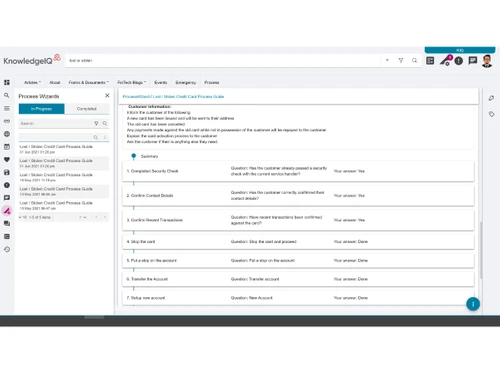
Task: Open the single chat bubble sidebar icon
Action: coord(7,198)
